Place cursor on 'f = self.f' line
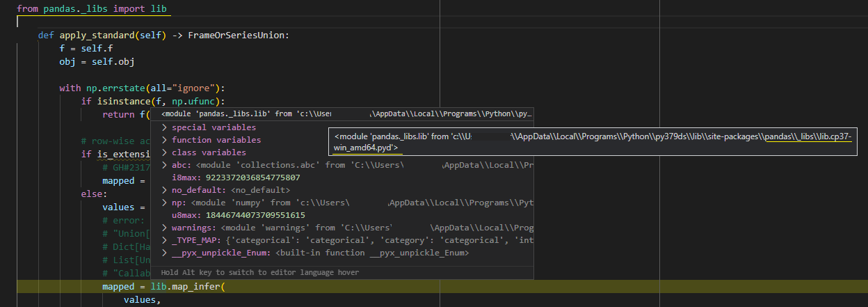Screen dimensions: 868x307 pos(86,49)
